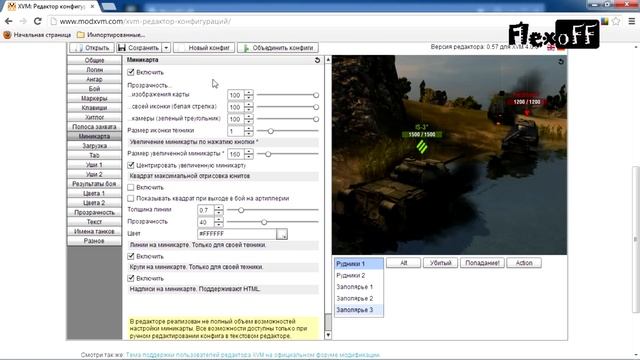Screen dimensions: 640x360
Task: Select Заполярье 2 in the map list
Action: coord(359,298)
